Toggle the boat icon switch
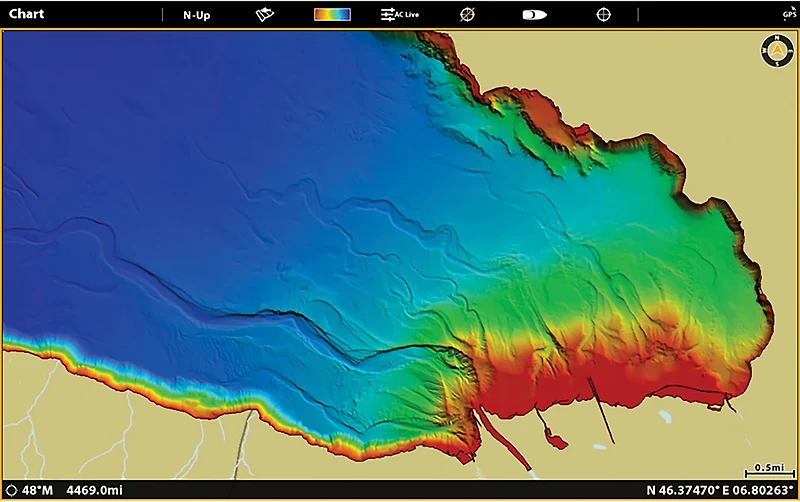 (x=535, y=15)
